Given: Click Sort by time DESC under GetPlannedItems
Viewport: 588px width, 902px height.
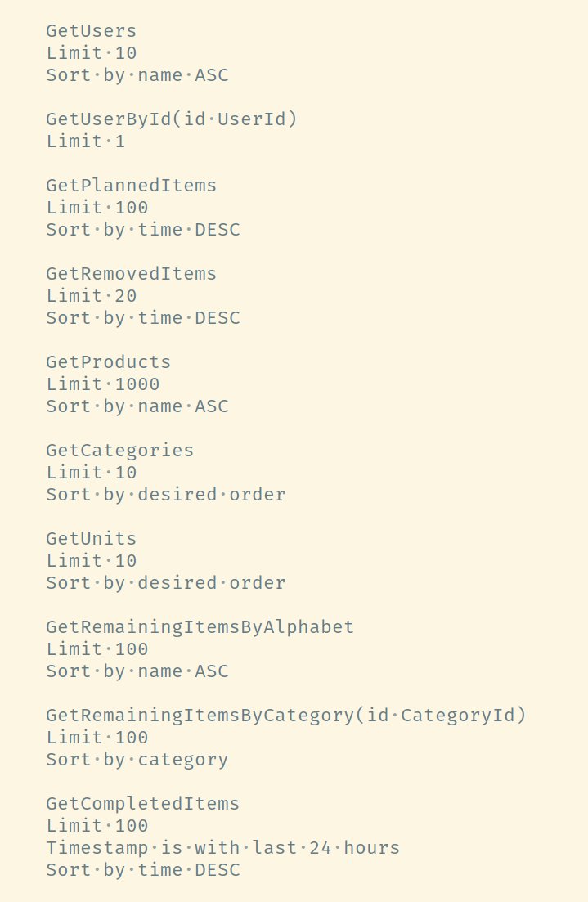Looking at the screenshot, I should [142, 230].
